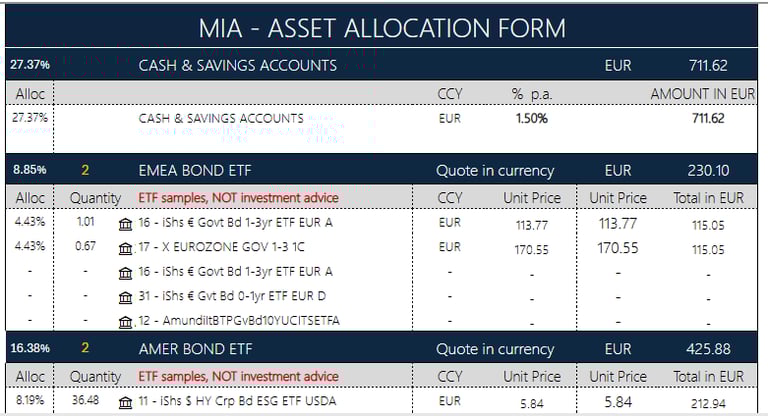The height and width of the screenshot is (416, 768).
Task: Click bank icon next to X EUROZONE GOV 1-3 1C
Action: [x=125, y=249]
